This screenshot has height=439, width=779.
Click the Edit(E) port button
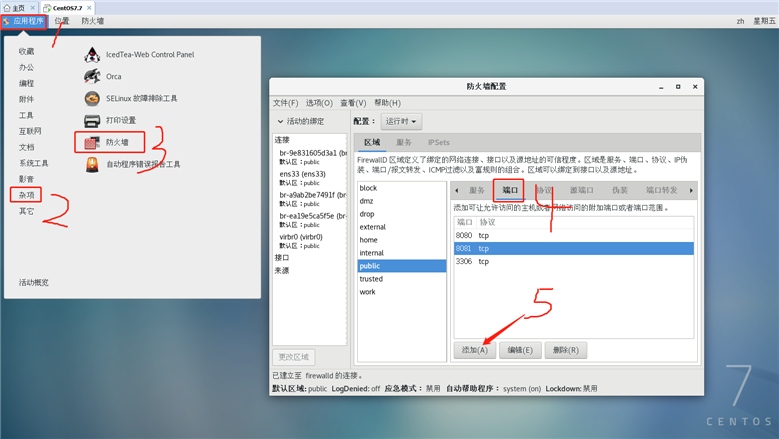520,350
